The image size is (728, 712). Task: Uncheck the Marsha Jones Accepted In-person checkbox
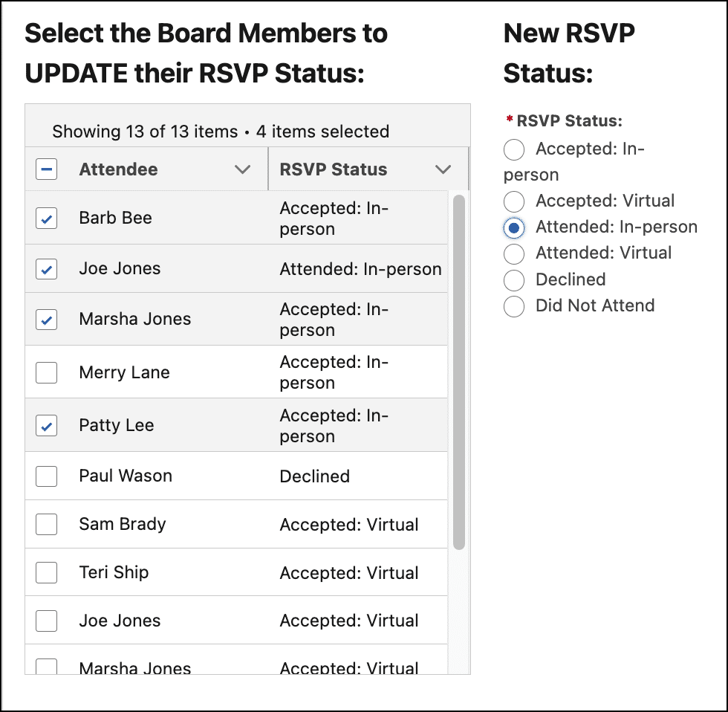46,320
